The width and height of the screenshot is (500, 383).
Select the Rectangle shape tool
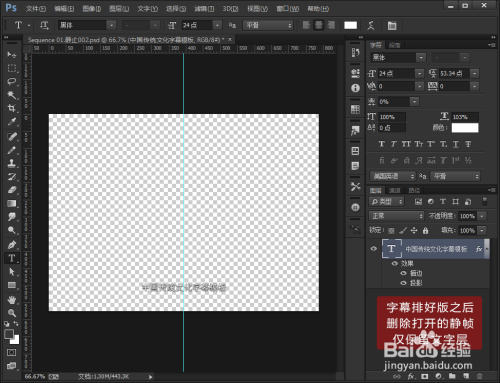coord(12,285)
